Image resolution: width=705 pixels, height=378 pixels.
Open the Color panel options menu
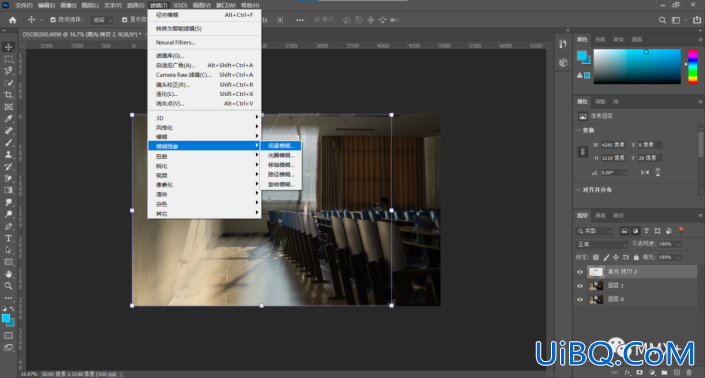click(700, 40)
